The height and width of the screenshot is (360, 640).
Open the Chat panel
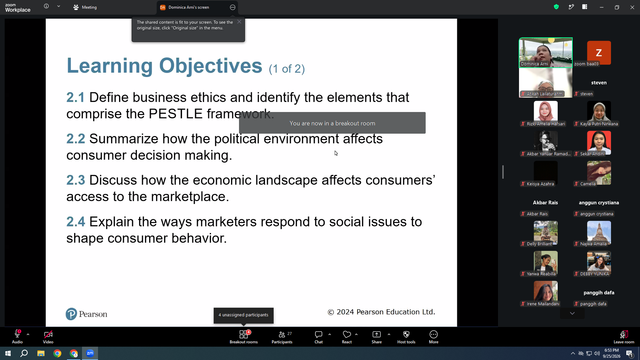(x=318, y=337)
